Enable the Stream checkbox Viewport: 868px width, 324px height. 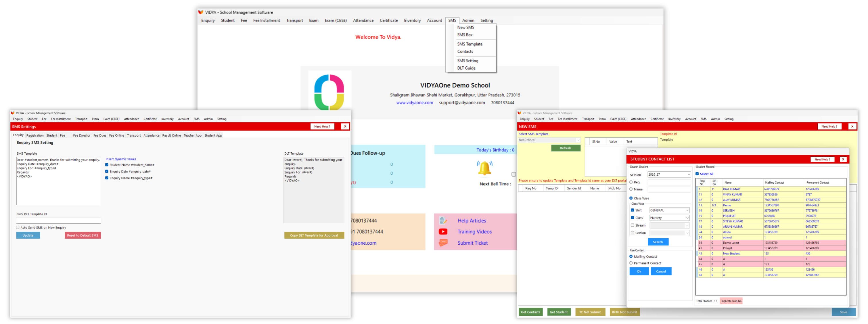tap(633, 225)
